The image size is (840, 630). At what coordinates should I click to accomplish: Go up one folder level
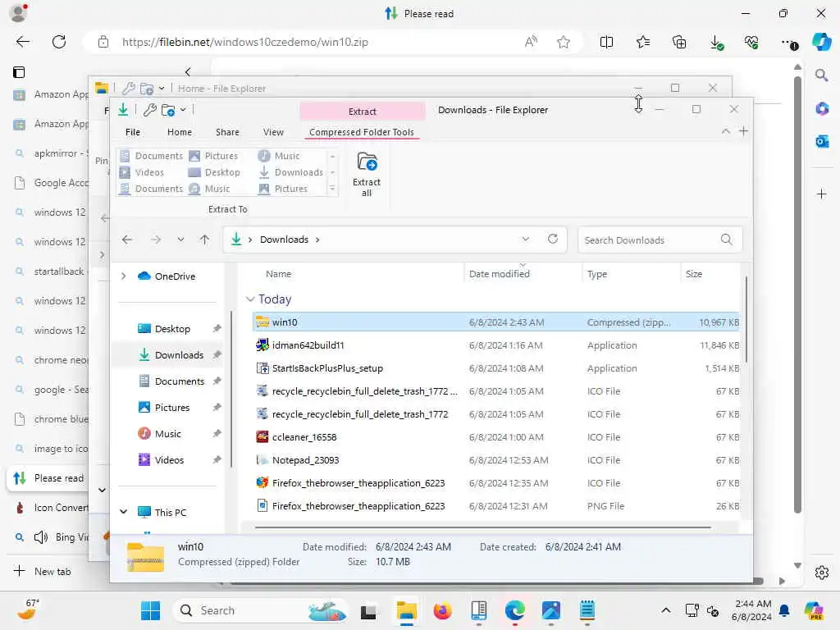(x=204, y=240)
